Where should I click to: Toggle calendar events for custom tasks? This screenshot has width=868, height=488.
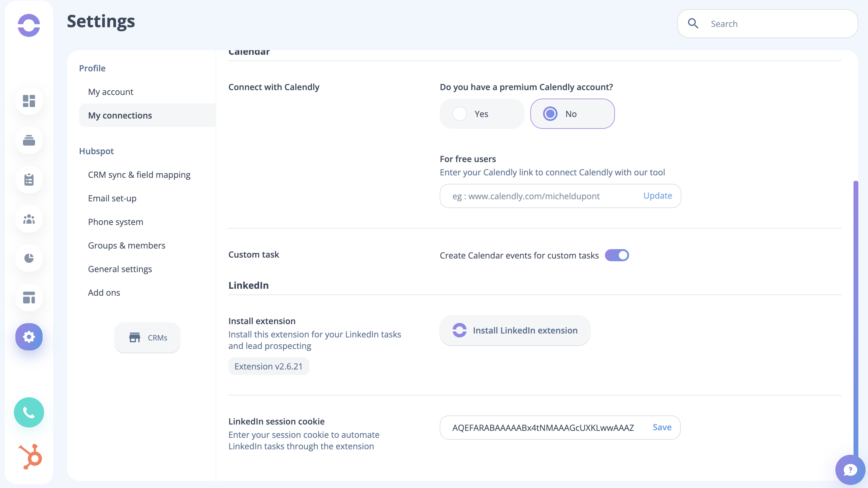tap(617, 255)
